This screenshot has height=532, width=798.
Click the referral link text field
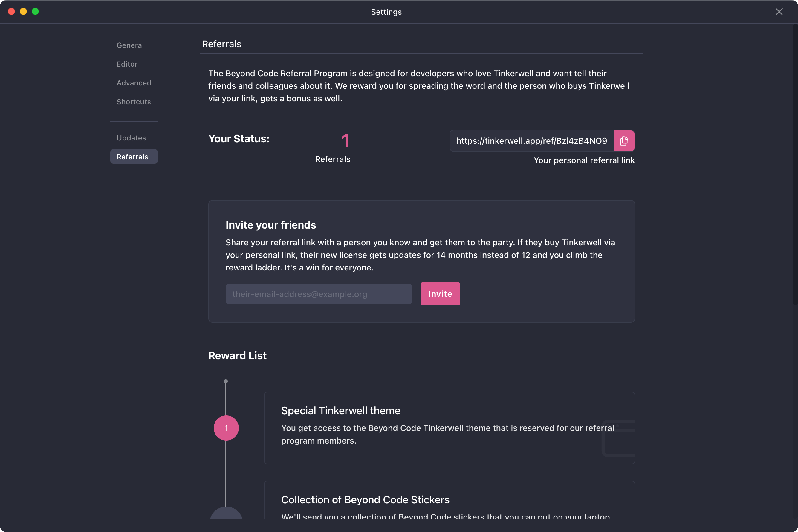point(532,141)
